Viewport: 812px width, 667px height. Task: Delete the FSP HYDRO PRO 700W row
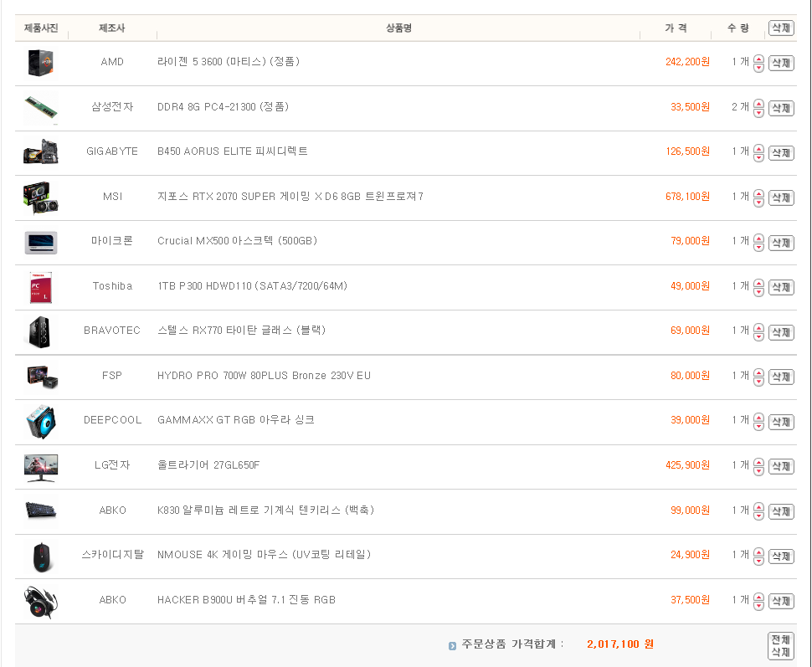click(781, 377)
